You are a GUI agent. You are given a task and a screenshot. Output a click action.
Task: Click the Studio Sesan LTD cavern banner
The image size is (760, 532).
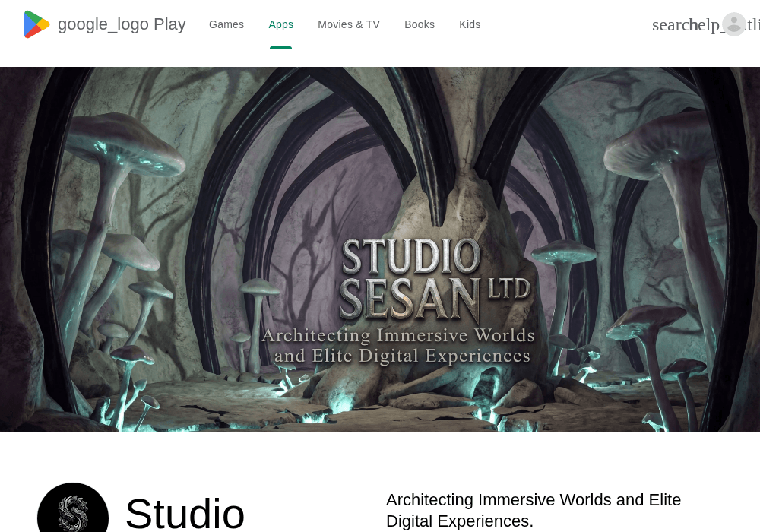380,249
